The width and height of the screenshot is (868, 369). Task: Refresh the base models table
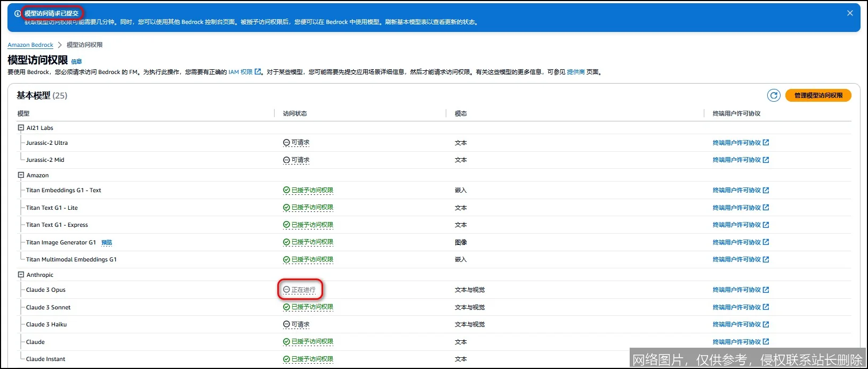click(x=774, y=95)
